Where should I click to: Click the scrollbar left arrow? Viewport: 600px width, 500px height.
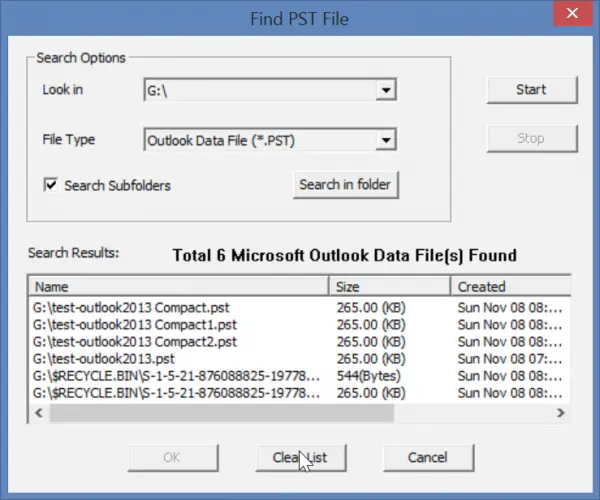[x=39, y=413]
